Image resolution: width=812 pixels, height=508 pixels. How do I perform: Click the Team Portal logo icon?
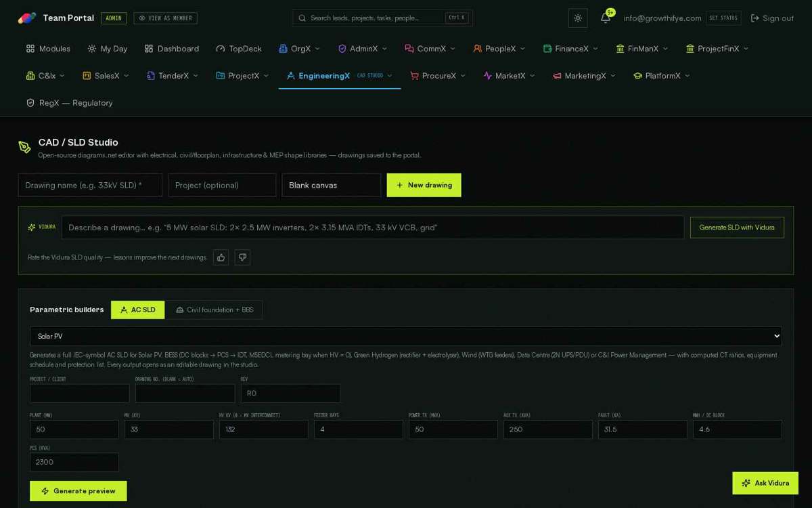pos(27,18)
